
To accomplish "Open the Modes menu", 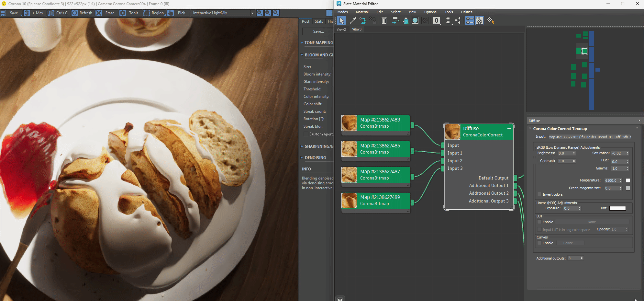I will pos(342,12).
